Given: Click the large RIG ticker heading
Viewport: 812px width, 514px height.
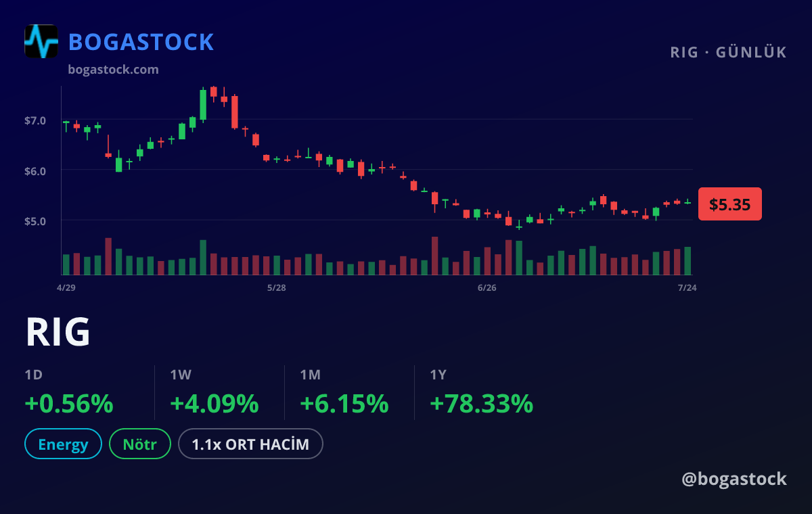Looking at the screenshot, I should (x=58, y=332).
